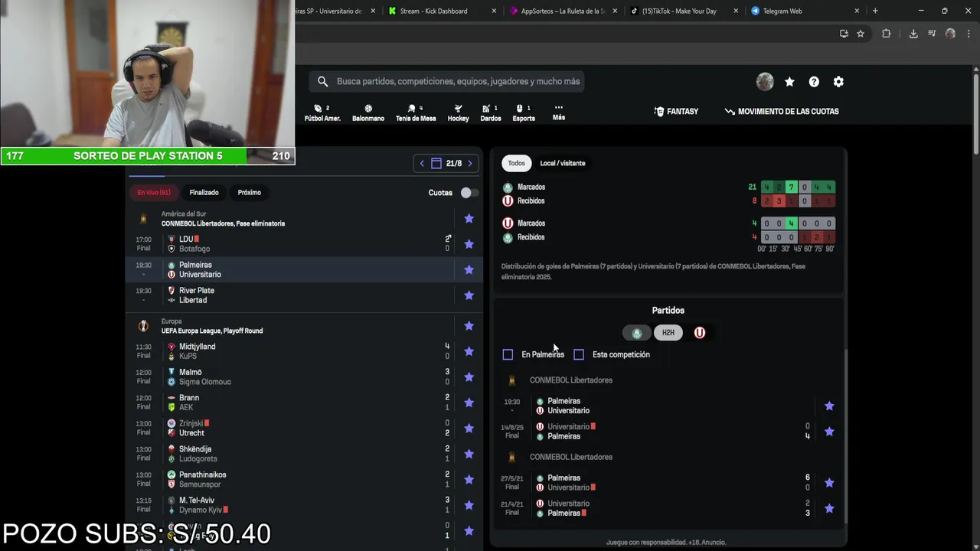Click the right panel vertical scrollbar
The image size is (980, 551).
pyautogui.click(x=845, y=436)
